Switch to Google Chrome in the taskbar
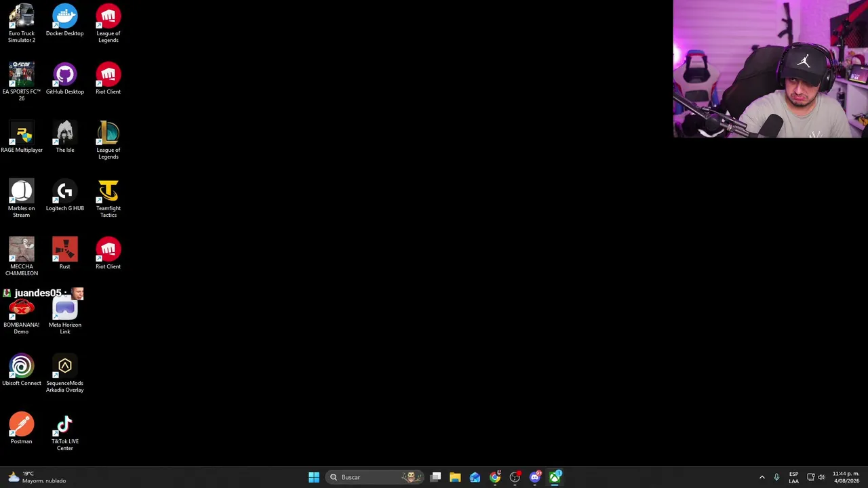 click(x=495, y=477)
